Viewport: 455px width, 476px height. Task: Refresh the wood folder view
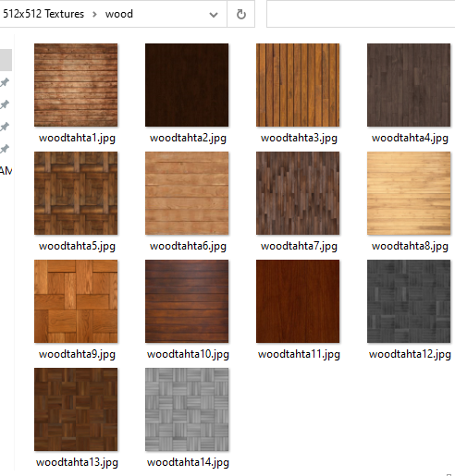(x=241, y=14)
